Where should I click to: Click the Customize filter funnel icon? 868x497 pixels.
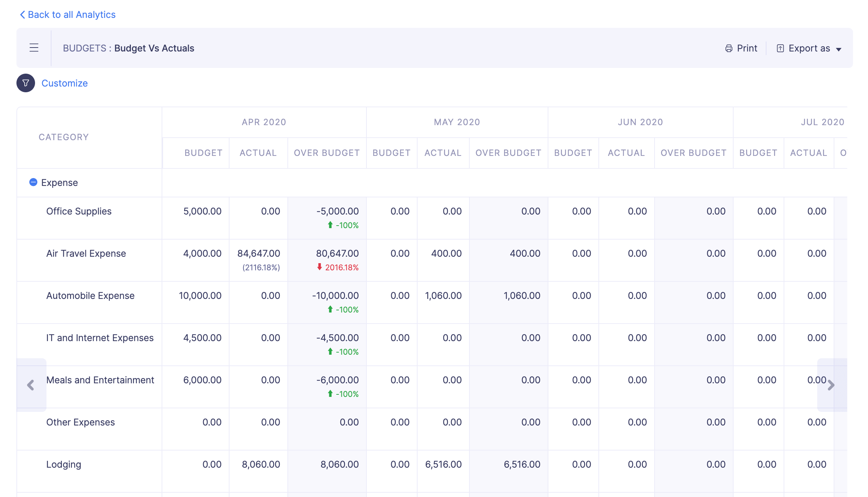click(26, 83)
